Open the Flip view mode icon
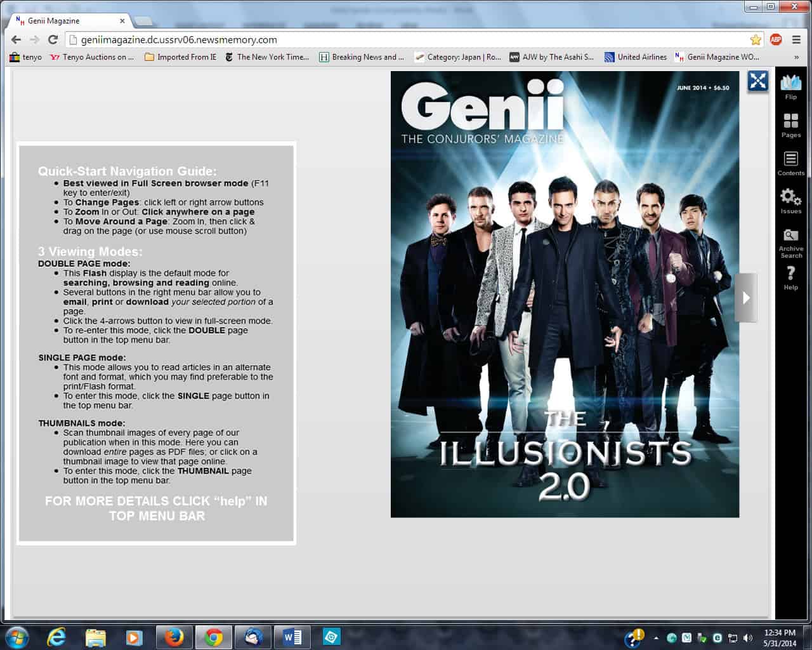The width and height of the screenshot is (812, 650). point(790,86)
